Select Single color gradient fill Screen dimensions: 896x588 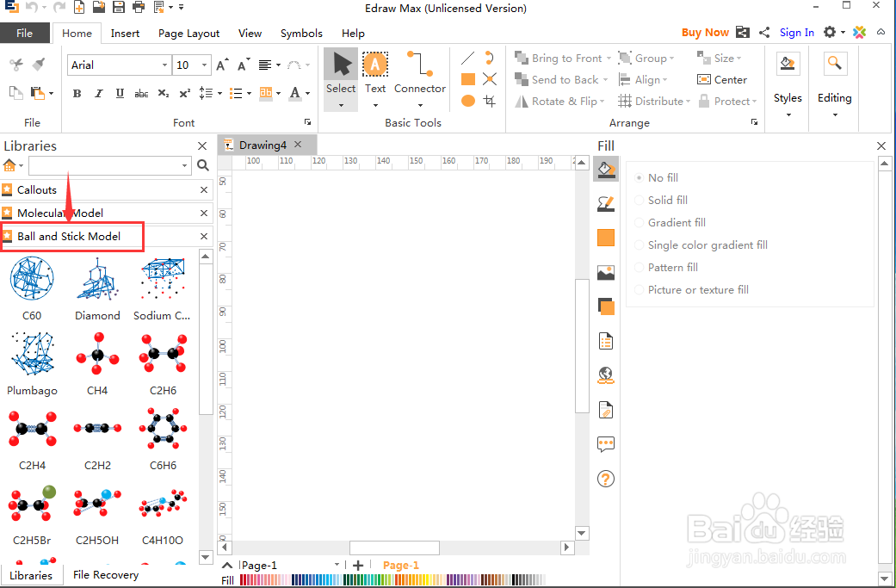point(701,244)
